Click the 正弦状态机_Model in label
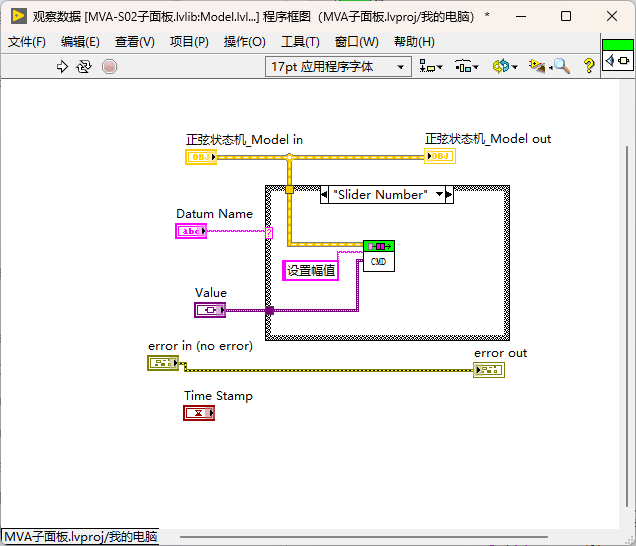This screenshot has height=546, width=636. (244, 140)
